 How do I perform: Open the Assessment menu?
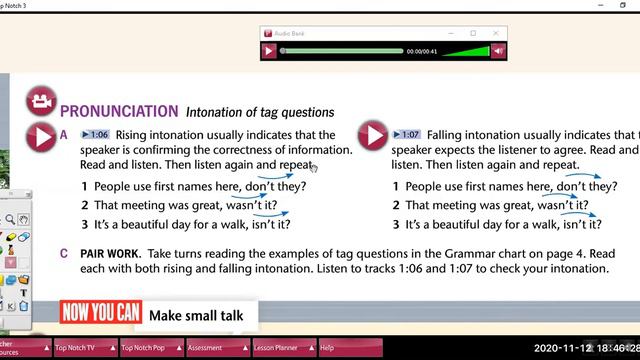coord(218,348)
